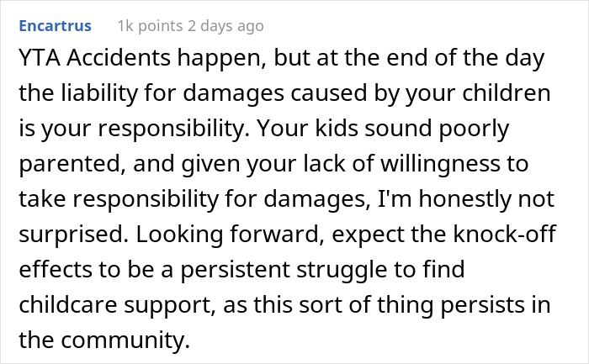Click the 1k points score label
The width and height of the screenshot is (589, 364).
[x=151, y=26]
